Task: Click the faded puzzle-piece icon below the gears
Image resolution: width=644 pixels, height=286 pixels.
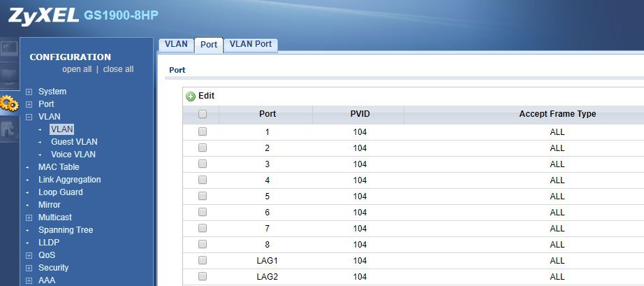Action: [9, 129]
